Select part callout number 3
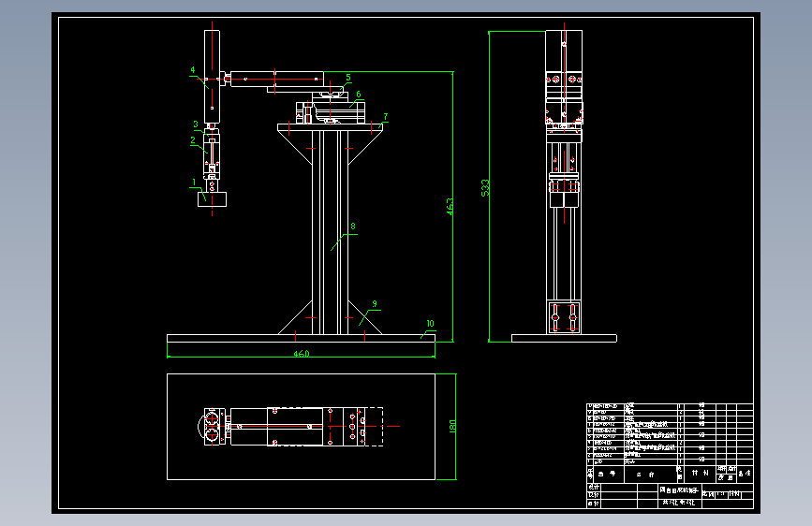 click(x=195, y=124)
